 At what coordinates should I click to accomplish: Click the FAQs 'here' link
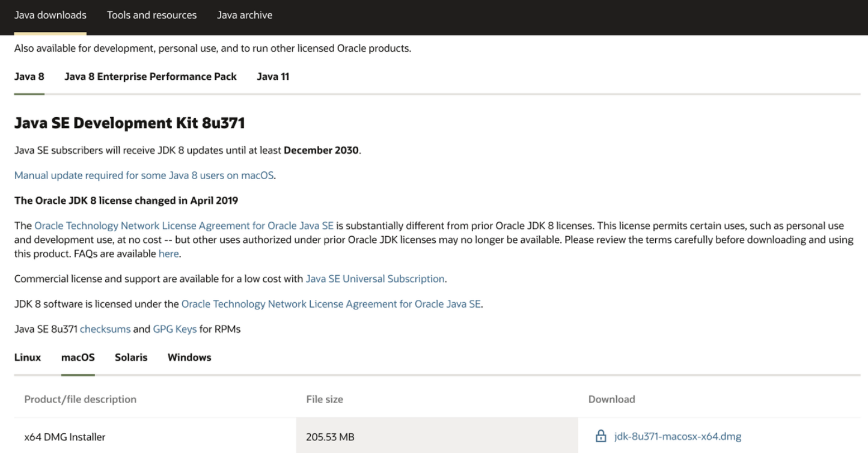168,254
